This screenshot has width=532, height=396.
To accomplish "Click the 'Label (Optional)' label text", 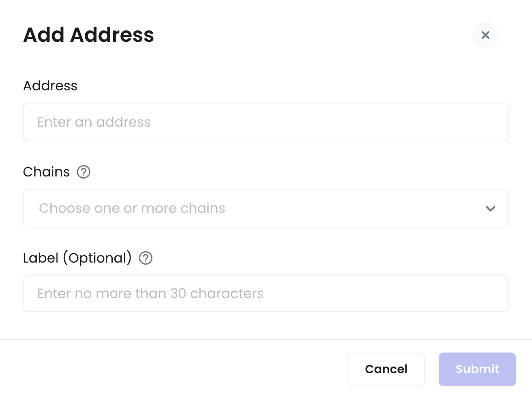I will pyautogui.click(x=78, y=258).
